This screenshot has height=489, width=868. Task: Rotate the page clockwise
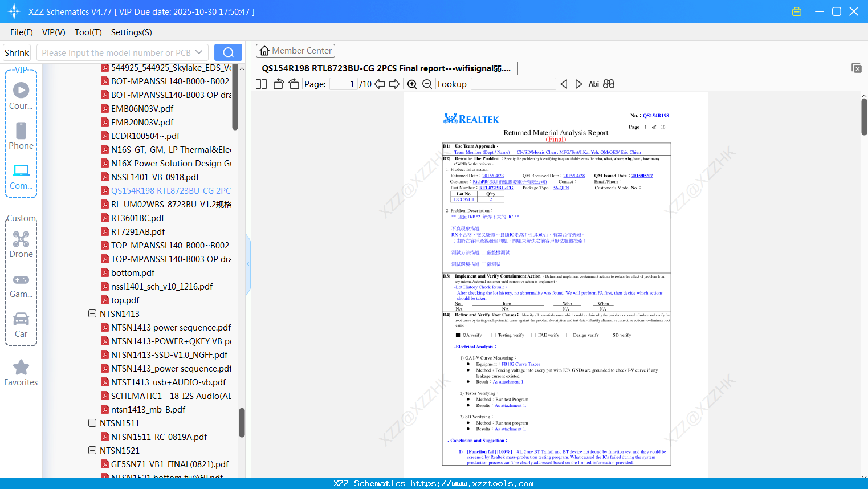tap(294, 84)
